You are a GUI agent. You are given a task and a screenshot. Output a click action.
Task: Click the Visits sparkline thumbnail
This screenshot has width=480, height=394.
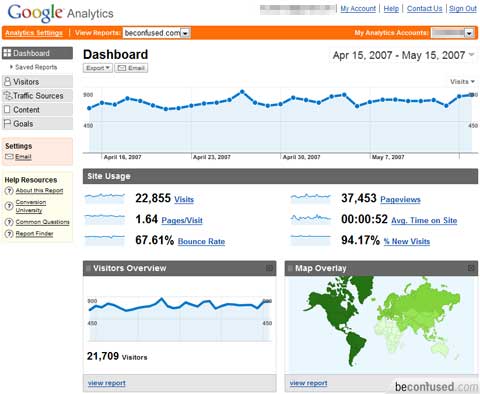[x=105, y=198]
